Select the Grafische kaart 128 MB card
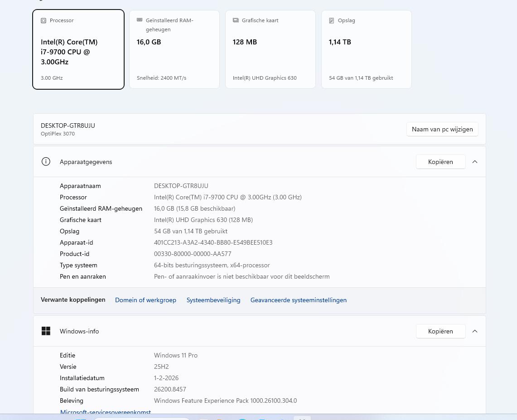517x420 pixels. coord(271,49)
